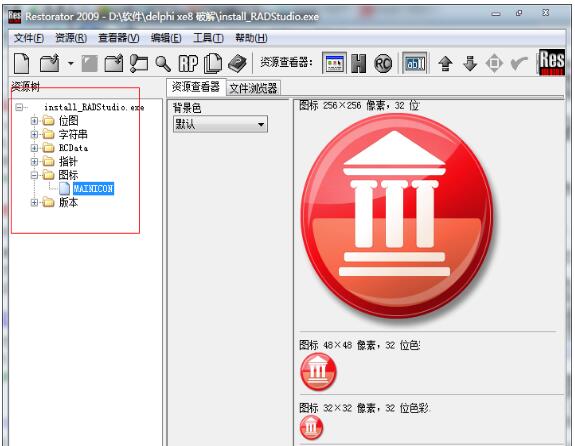Select the MAINICON resource item

(93, 189)
